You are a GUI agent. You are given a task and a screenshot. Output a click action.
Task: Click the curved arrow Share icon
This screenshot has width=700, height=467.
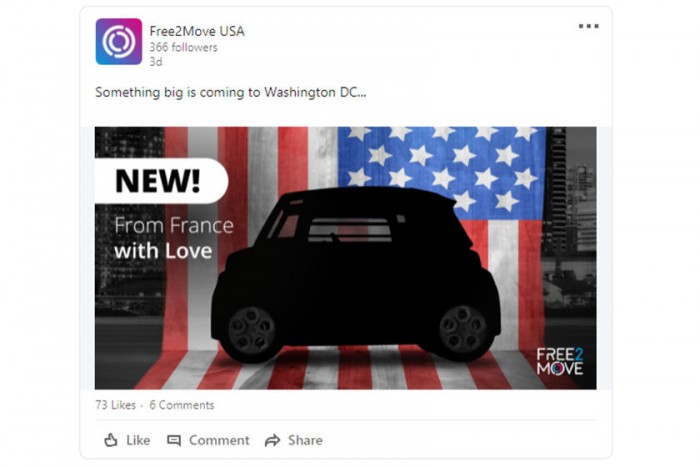click(272, 441)
